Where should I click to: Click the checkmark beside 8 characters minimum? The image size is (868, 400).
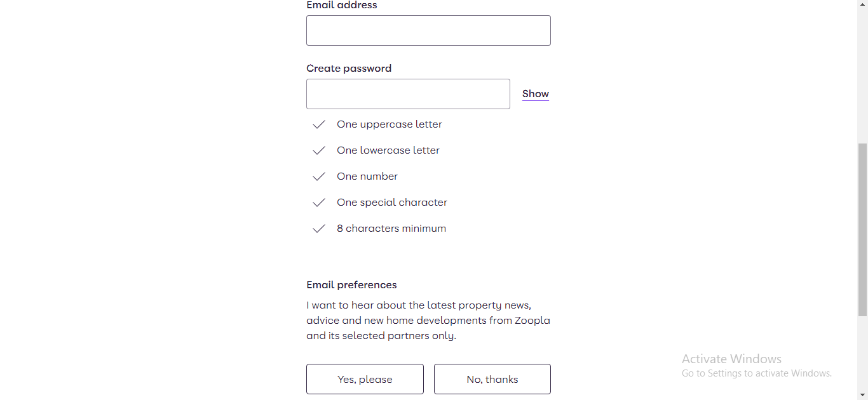point(319,229)
